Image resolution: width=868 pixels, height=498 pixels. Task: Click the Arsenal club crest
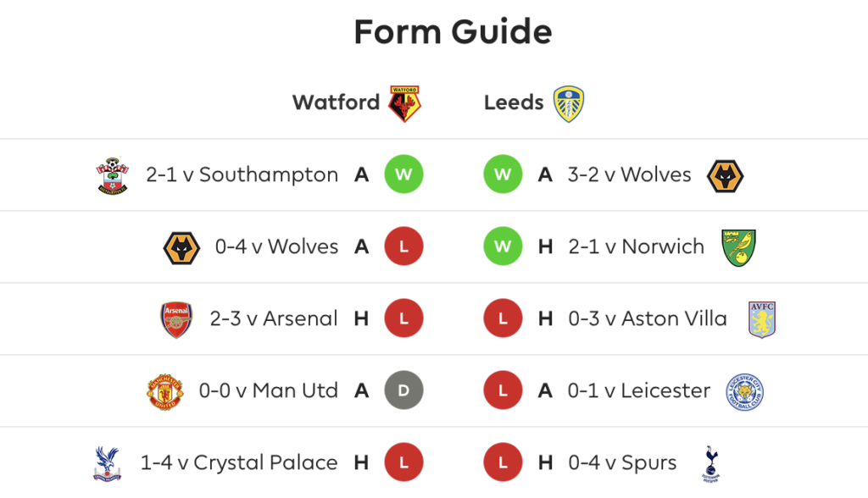click(176, 319)
